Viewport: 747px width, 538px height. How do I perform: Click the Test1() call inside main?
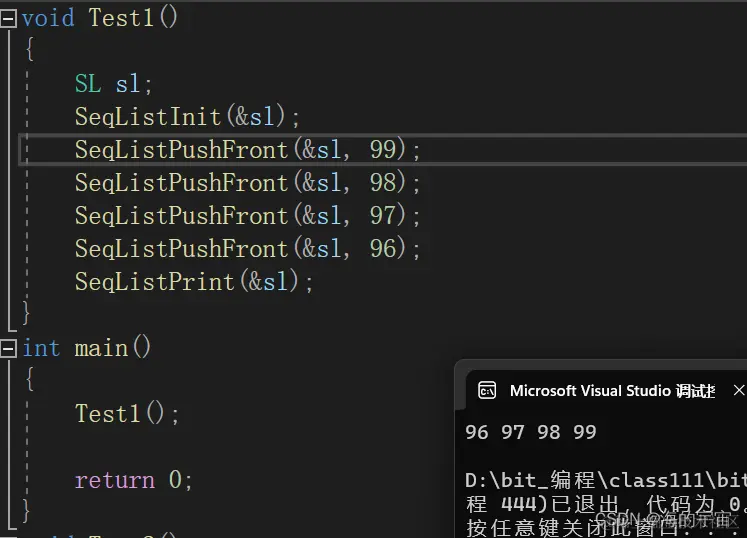pos(127,413)
